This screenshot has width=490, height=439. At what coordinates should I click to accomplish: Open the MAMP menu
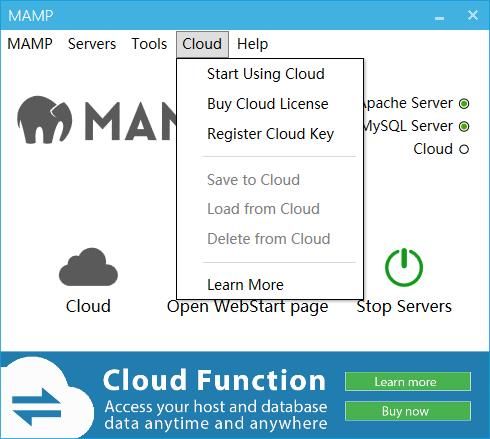(30, 44)
